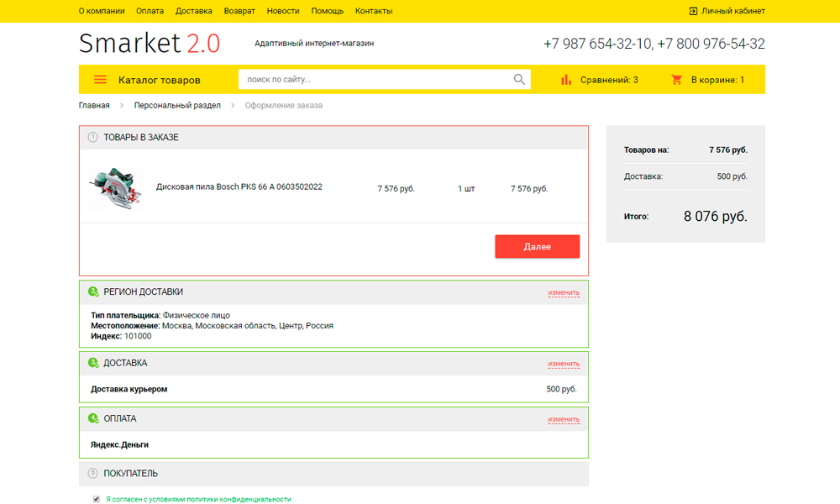Open the Контакты top menu item
The height and width of the screenshot is (504, 840).
click(374, 11)
